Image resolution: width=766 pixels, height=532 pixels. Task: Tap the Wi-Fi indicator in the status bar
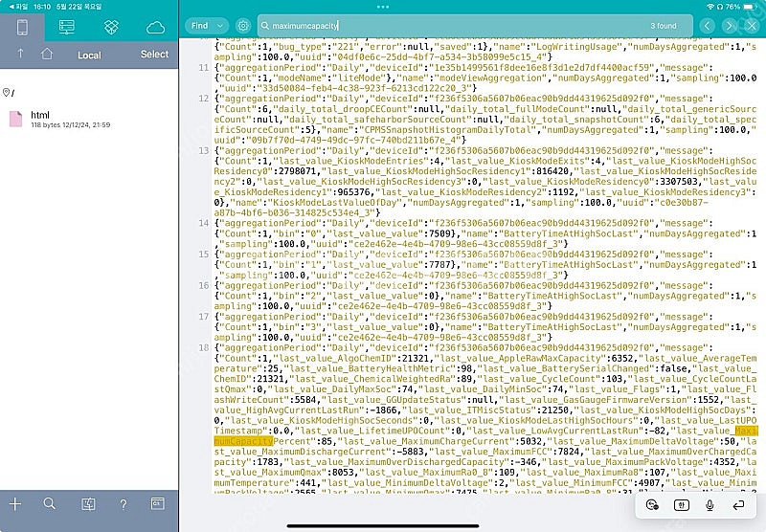coord(710,7)
